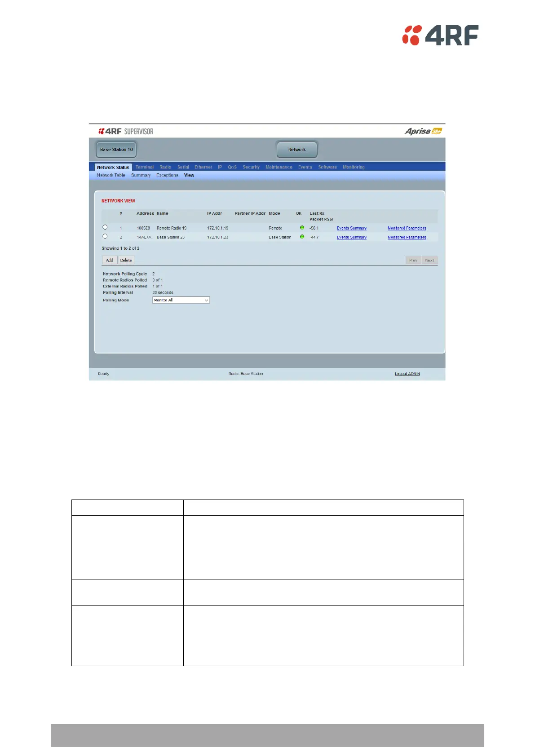Click the green OK indicator for Remote Radio 19
The height and width of the screenshot is (756, 535).
click(x=302, y=227)
